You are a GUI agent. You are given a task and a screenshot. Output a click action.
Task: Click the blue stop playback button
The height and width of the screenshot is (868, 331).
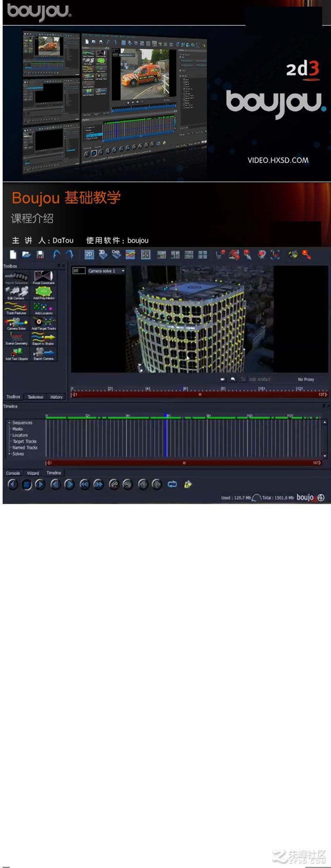[x=26, y=485]
